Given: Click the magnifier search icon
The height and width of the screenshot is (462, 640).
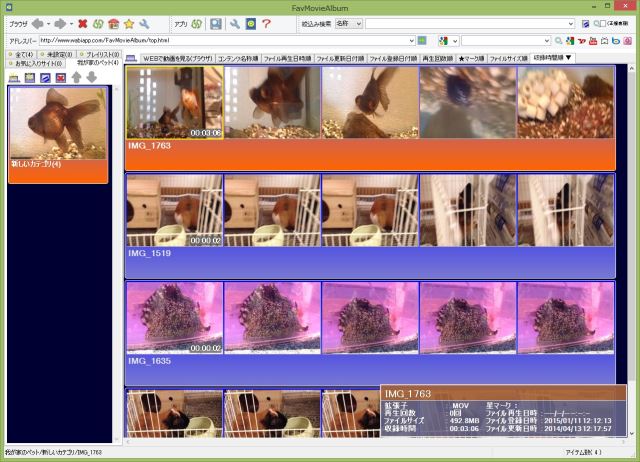Looking at the screenshot, I should click(558, 40).
